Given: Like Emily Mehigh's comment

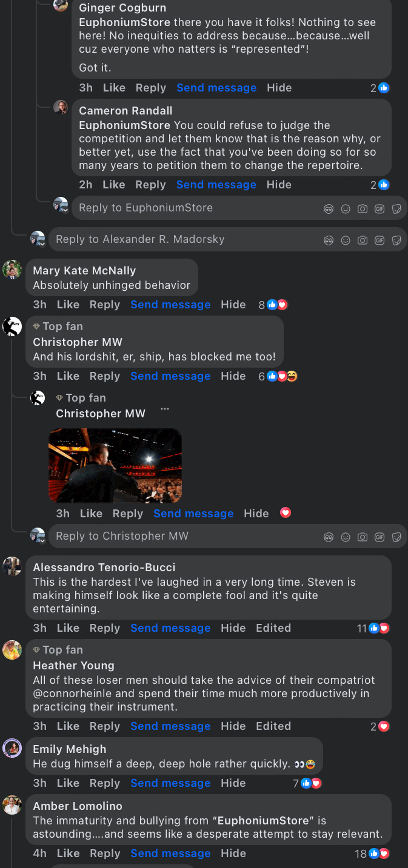Looking at the screenshot, I should (x=68, y=783).
